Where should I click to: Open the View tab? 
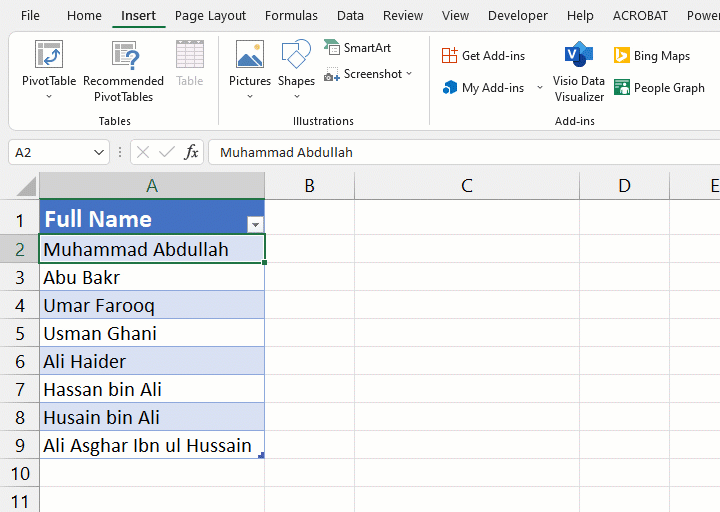[455, 16]
